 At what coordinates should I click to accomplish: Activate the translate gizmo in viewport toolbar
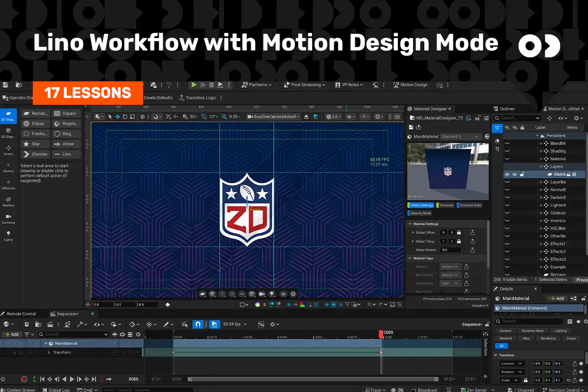[x=118, y=117]
